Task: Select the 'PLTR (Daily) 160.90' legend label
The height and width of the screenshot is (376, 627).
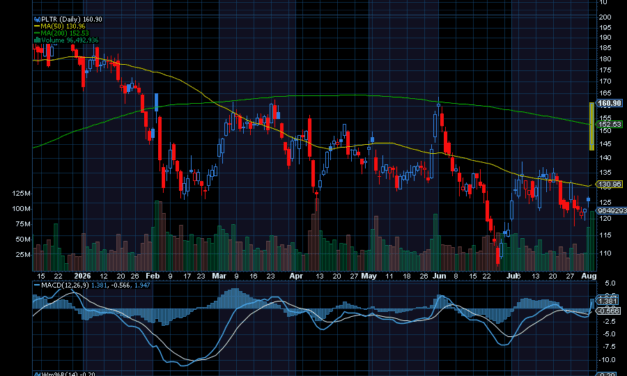Action: click(72, 19)
